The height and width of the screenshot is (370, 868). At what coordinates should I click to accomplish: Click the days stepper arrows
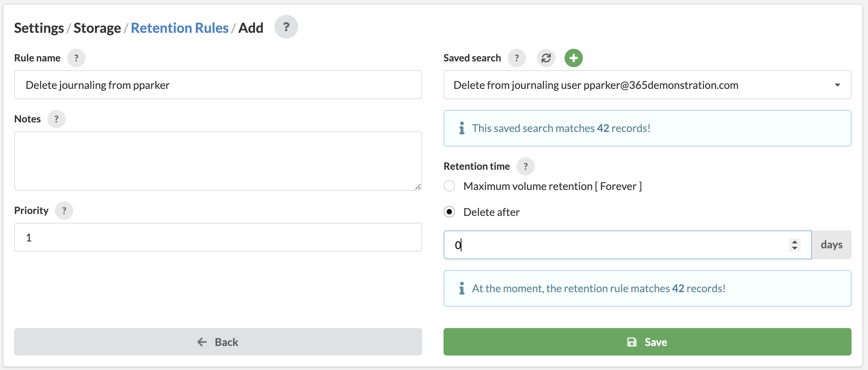click(x=795, y=245)
